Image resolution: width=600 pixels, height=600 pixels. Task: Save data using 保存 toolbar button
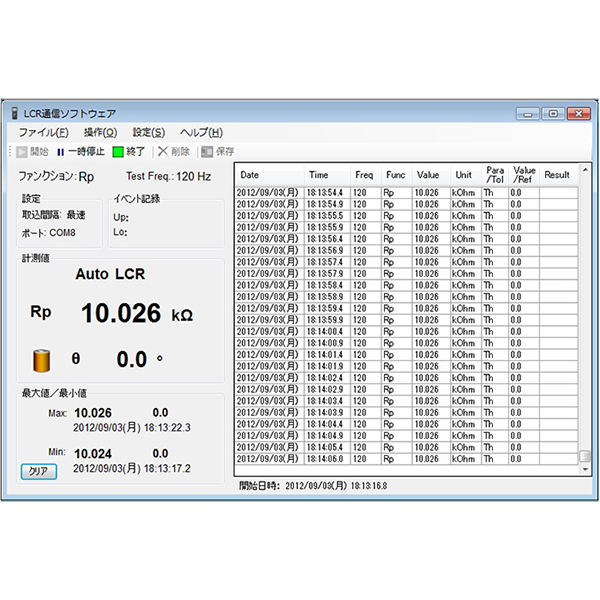click(217, 152)
